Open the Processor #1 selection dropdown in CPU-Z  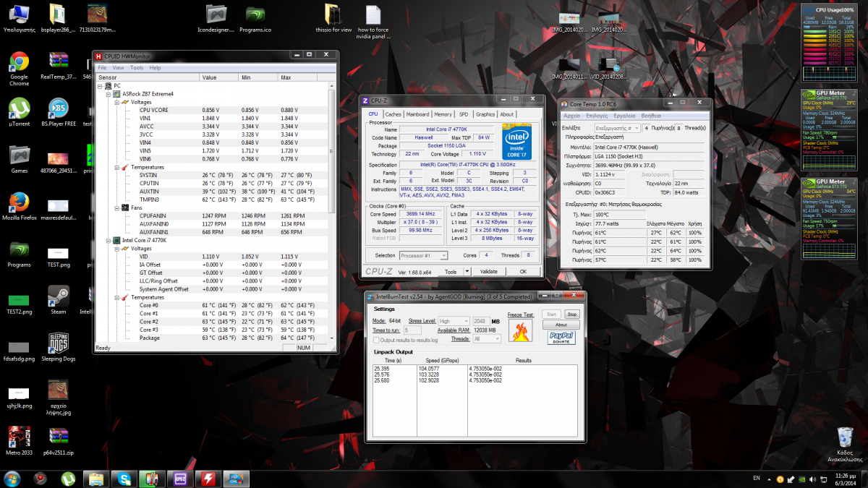click(x=424, y=255)
